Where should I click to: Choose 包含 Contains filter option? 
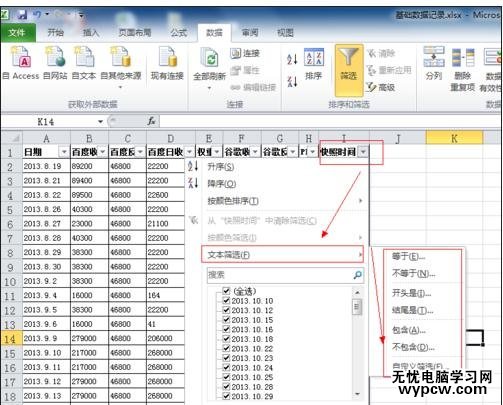click(409, 330)
